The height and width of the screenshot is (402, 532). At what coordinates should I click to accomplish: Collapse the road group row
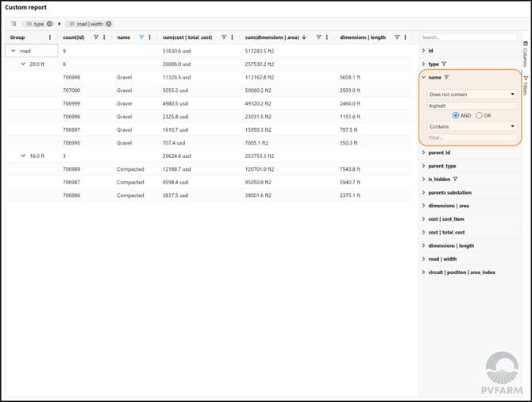coord(13,51)
